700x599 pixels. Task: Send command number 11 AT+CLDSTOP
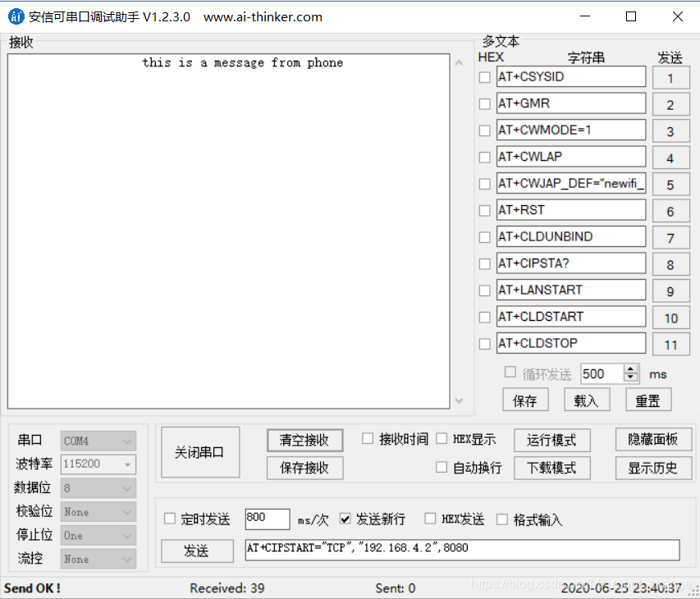[x=671, y=344]
